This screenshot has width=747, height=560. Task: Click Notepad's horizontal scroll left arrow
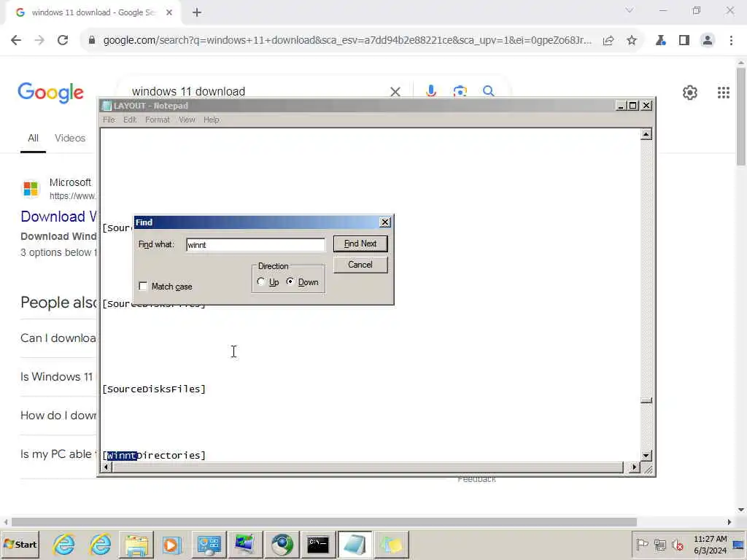tap(107, 467)
